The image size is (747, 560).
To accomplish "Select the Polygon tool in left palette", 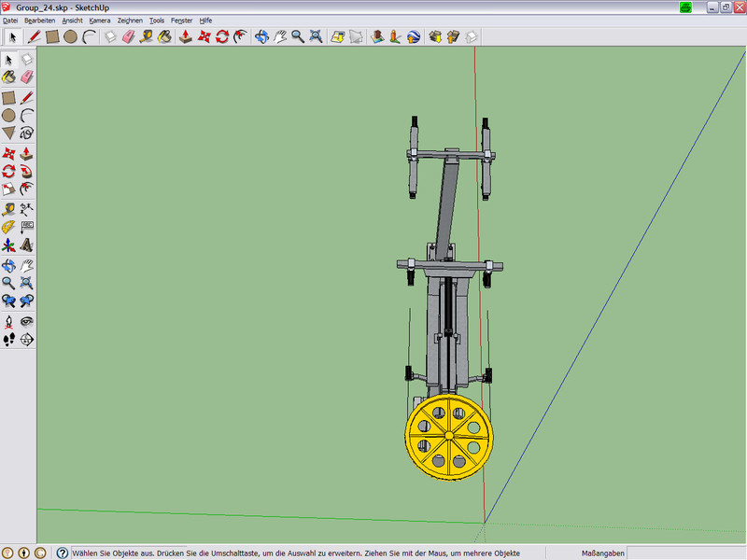I will (x=8, y=133).
